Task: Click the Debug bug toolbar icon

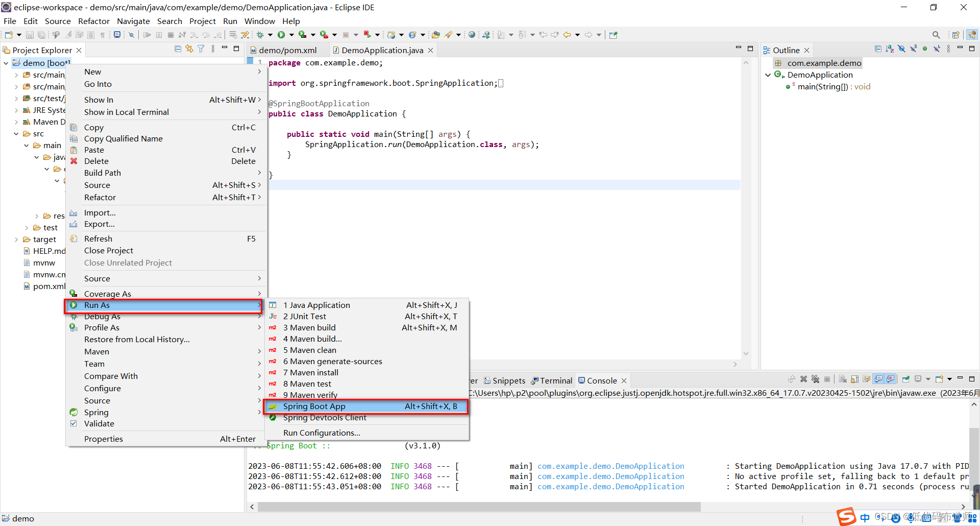Action: tap(260, 35)
